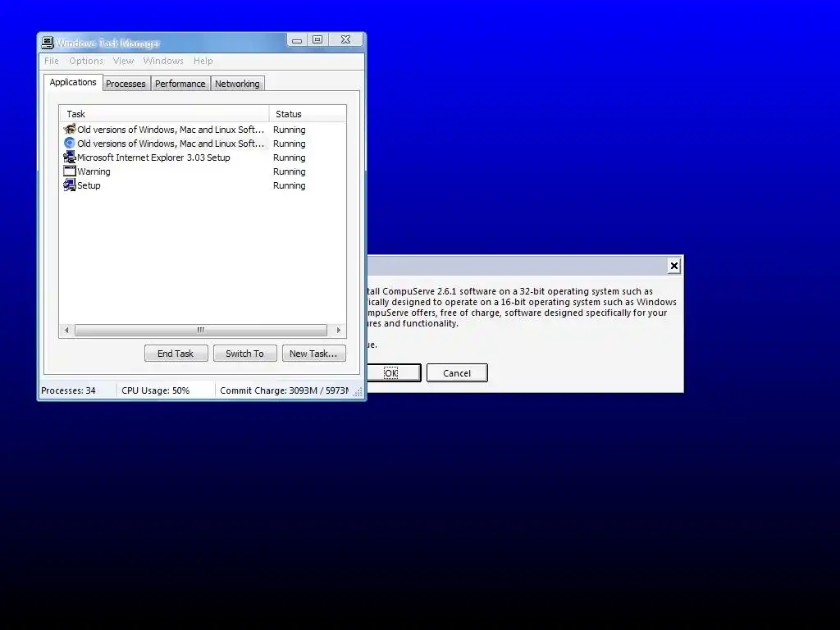Select the first Old versions task icon
Image resolution: width=840 pixels, height=630 pixels.
(70, 129)
